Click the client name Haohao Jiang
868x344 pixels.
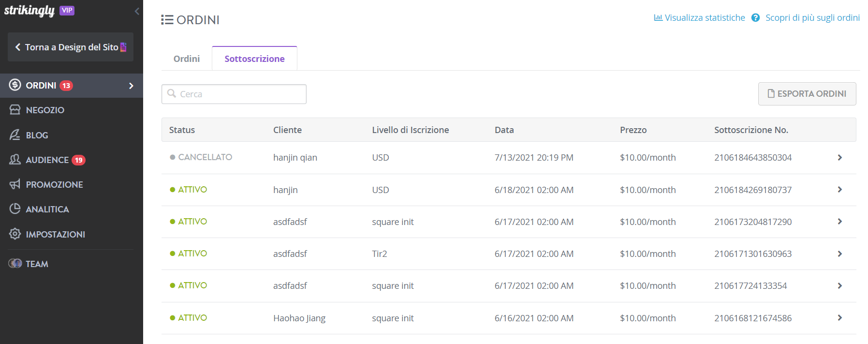[x=299, y=318]
